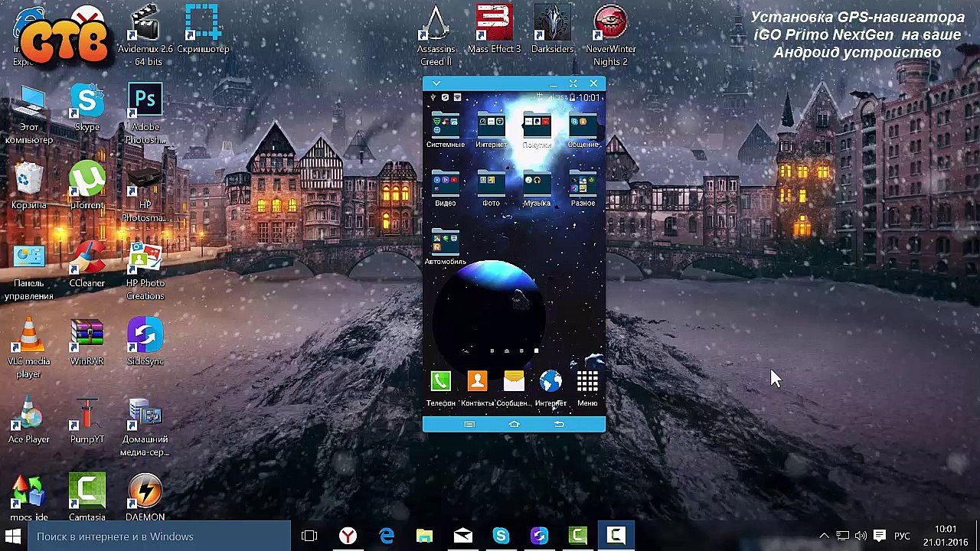980x551 pixels.
Task: Switch the SideSync phone window to full screen
Action: 573,83
